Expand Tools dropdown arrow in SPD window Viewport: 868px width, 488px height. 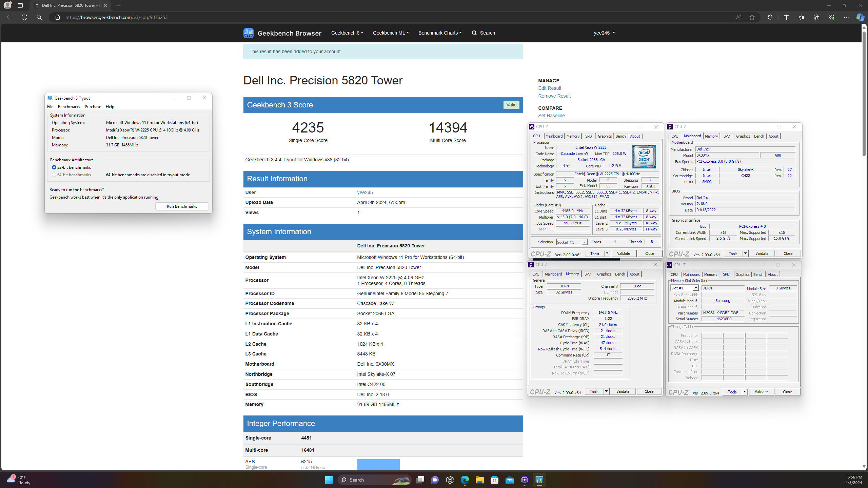pos(744,392)
